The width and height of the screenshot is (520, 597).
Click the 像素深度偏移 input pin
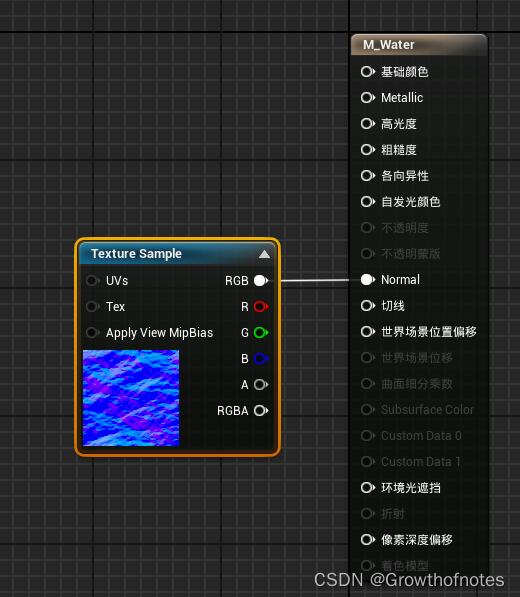coord(368,540)
